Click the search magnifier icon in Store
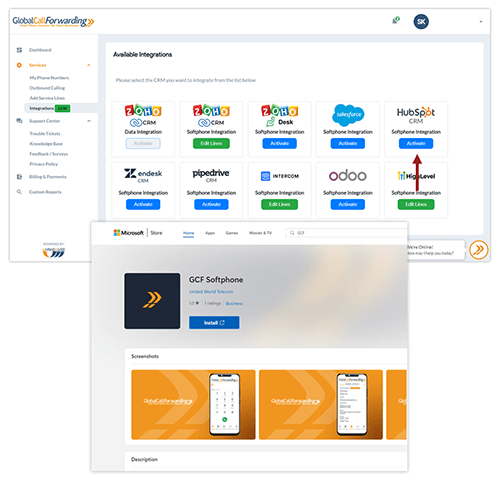This screenshot has width=500, height=487. pyautogui.click(x=292, y=233)
